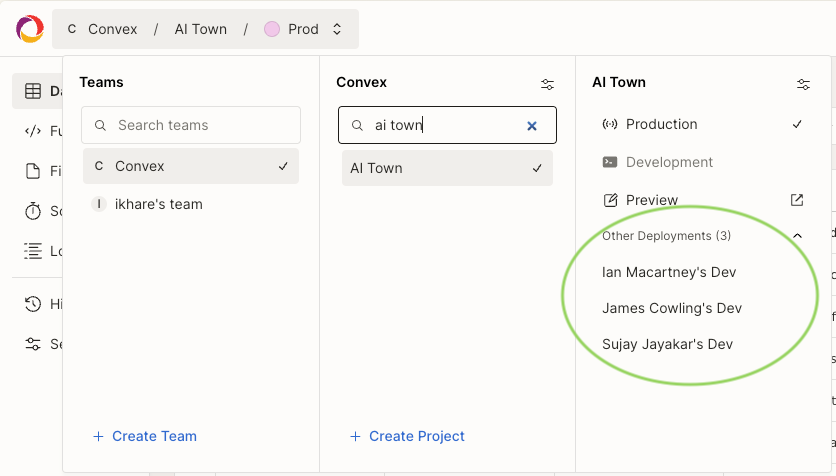Click checkmark beside AI Town project
Viewport: 836px width, 476px height.
pyautogui.click(x=537, y=168)
